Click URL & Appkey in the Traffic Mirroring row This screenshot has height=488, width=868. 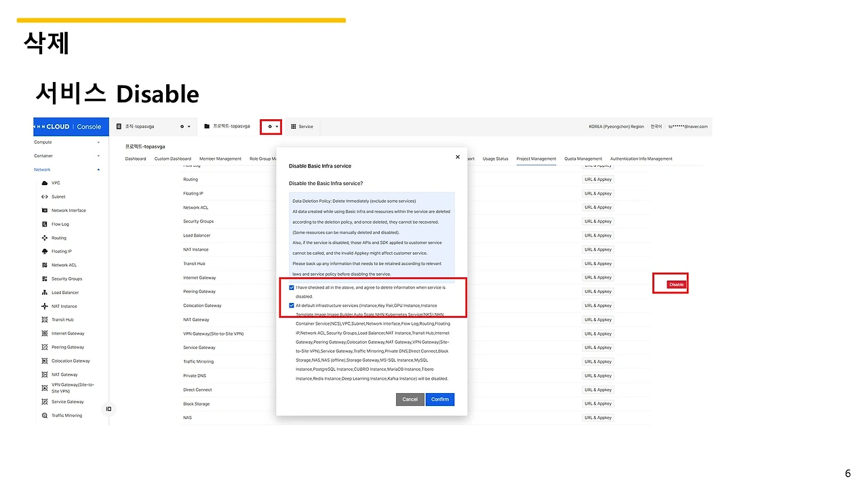click(x=598, y=362)
